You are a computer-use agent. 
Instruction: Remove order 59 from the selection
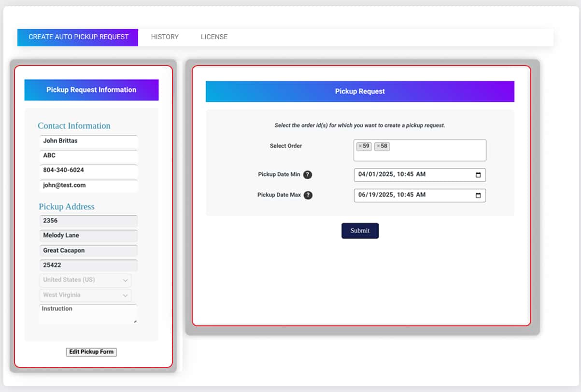[359, 146]
